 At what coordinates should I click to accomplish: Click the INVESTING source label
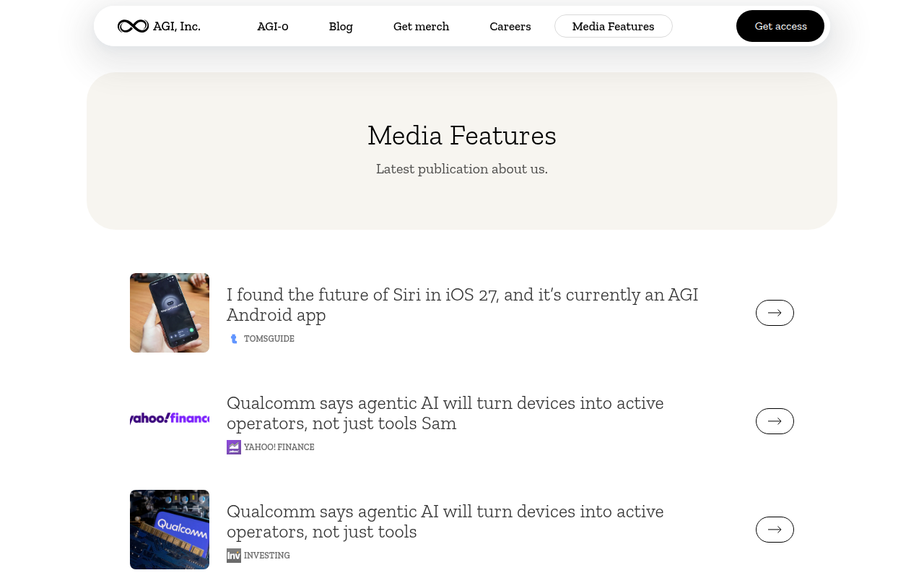click(267, 556)
